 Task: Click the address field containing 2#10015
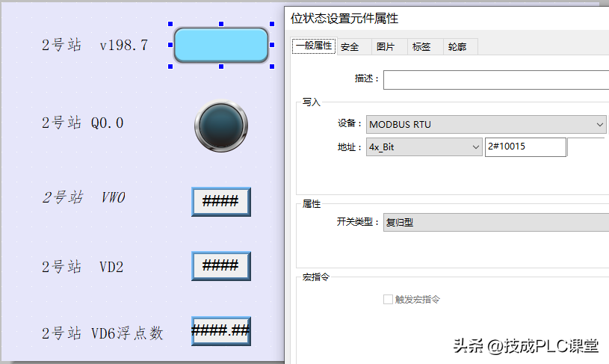click(525, 147)
